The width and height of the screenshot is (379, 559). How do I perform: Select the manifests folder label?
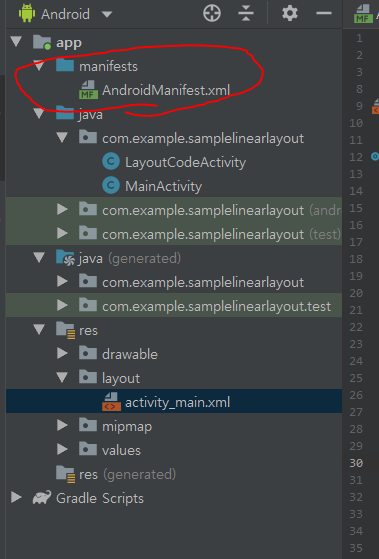[x=108, y=66]
